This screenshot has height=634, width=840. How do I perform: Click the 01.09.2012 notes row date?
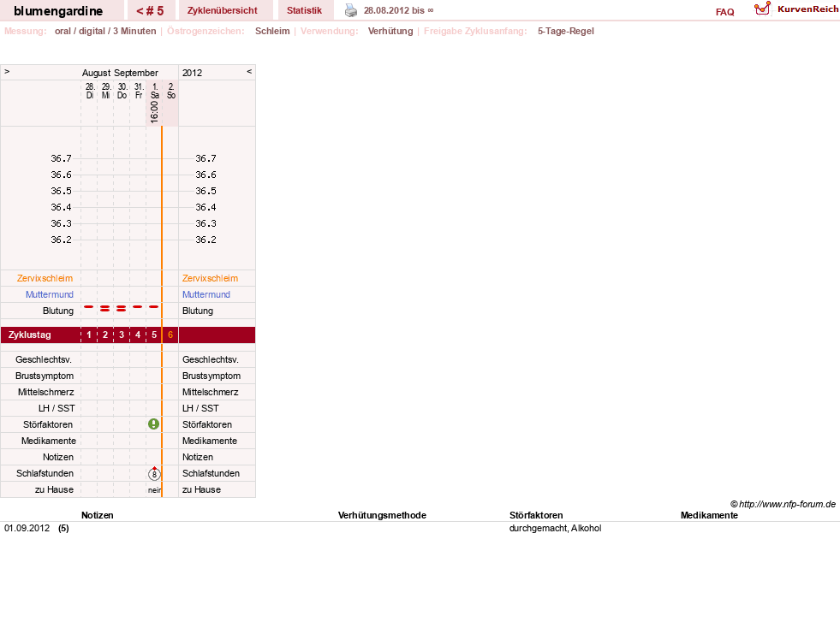tap(27, 529)
